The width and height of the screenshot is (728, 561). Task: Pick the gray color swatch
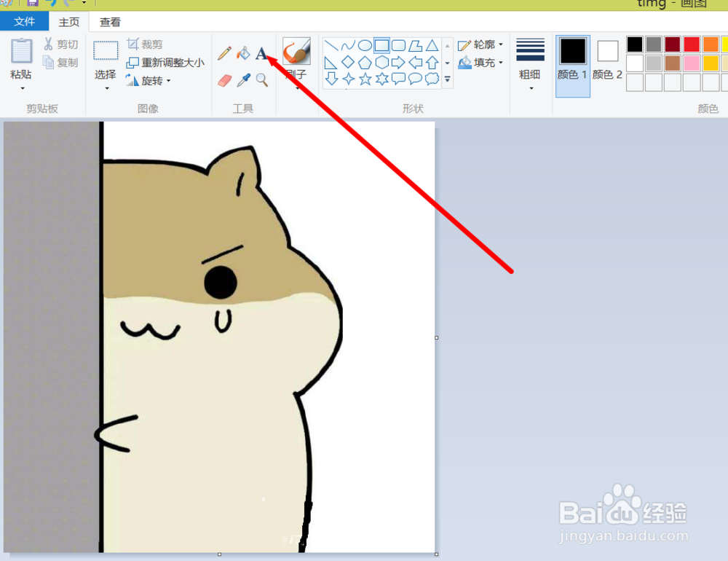653,44
